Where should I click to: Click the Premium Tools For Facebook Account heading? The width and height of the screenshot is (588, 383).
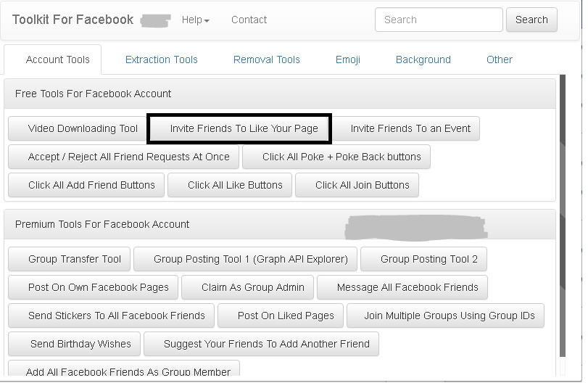(x=102, y=224)
